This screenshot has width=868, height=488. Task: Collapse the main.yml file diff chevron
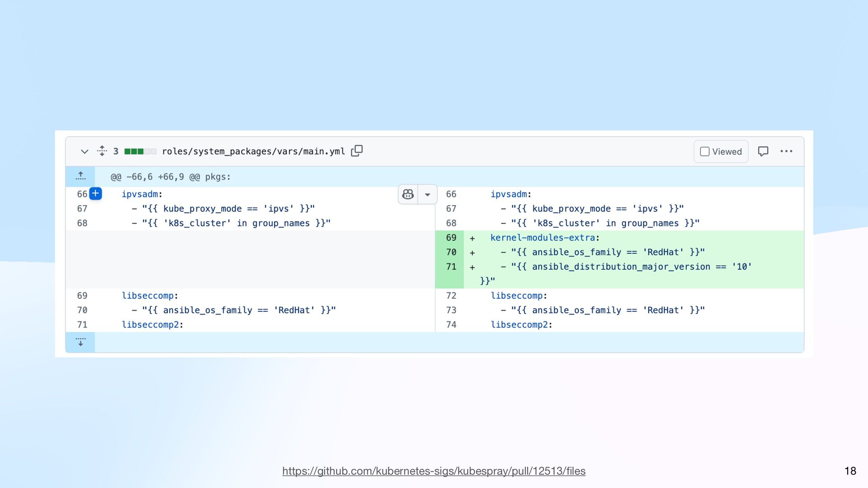pyautogui.click(x=84, y=151)
